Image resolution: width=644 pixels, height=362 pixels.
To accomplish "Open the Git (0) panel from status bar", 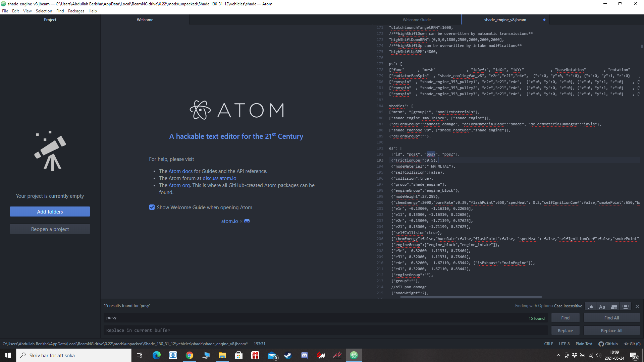I will [632, 344].
